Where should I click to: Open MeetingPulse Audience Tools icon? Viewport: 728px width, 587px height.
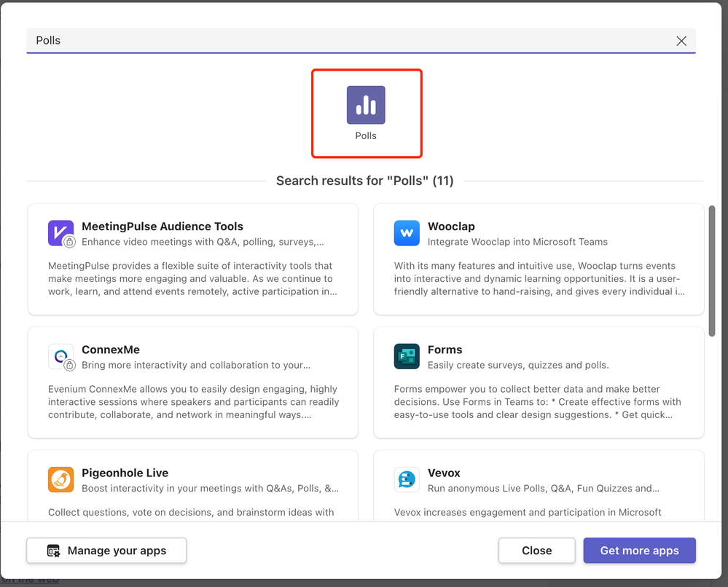(60, 233)
